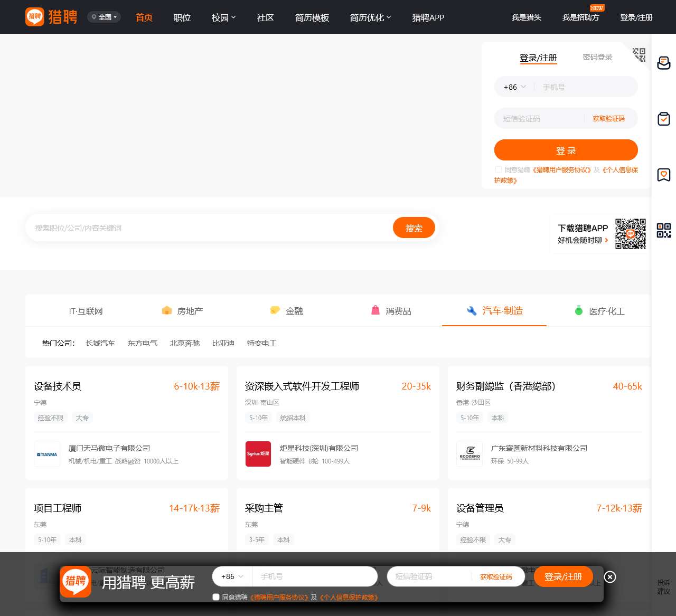Open the favorites heart icon in sidebar
The width and height of the screenshot is (676, 616).
[x=664, y=175]
